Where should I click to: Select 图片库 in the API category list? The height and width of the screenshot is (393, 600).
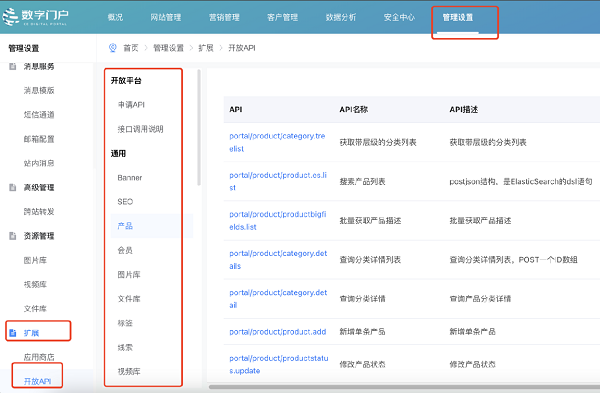pyautogui.click(x=129, y=274)
